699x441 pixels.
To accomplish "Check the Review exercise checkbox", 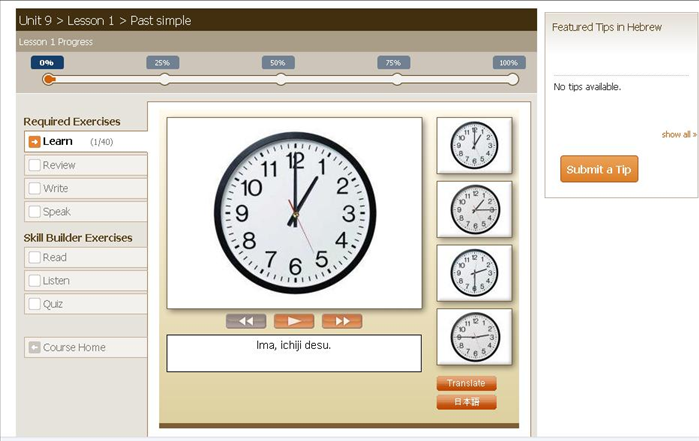I will pyautogui.click(x=35, y=165).
